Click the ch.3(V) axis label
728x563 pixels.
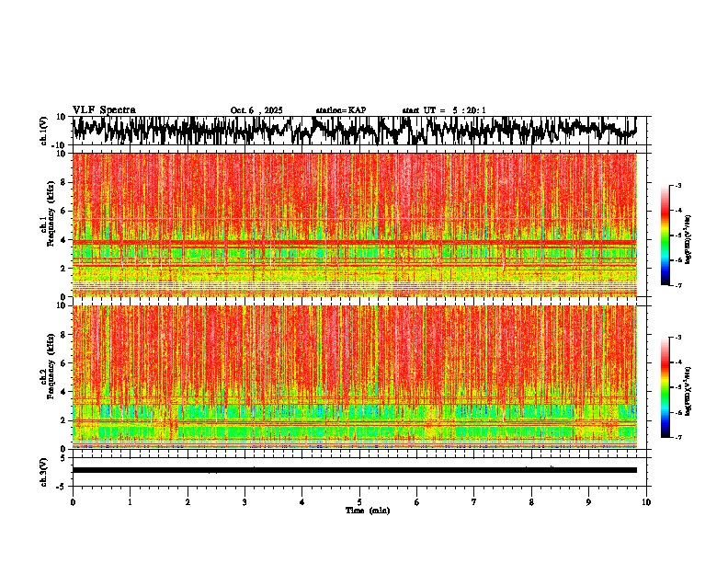point(44,472)
